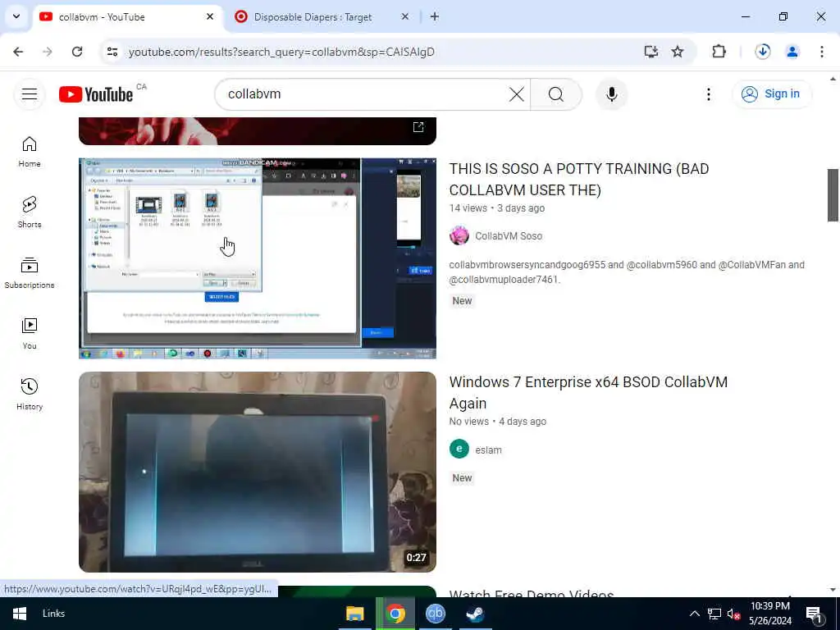Viewport: 840px width, 630px height.
Task: Visit the eslam channel name
Action: pyautogui.click(x=489, y=450)
